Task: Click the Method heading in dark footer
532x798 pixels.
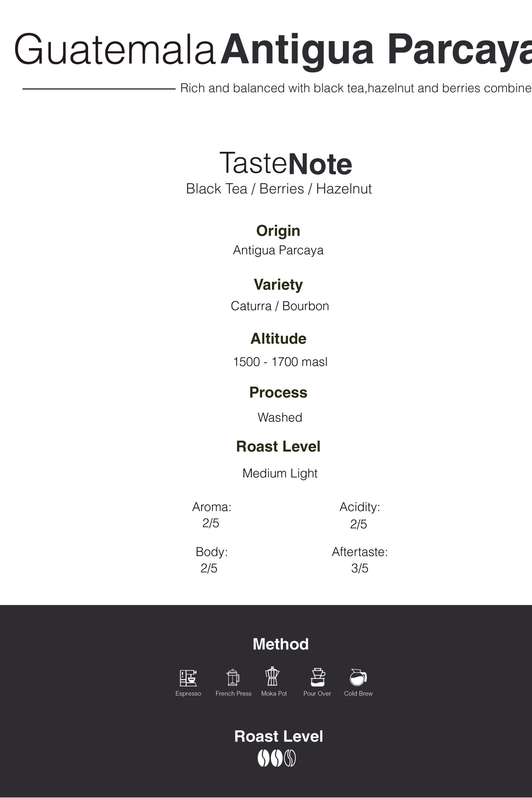Action: [281, 644]
